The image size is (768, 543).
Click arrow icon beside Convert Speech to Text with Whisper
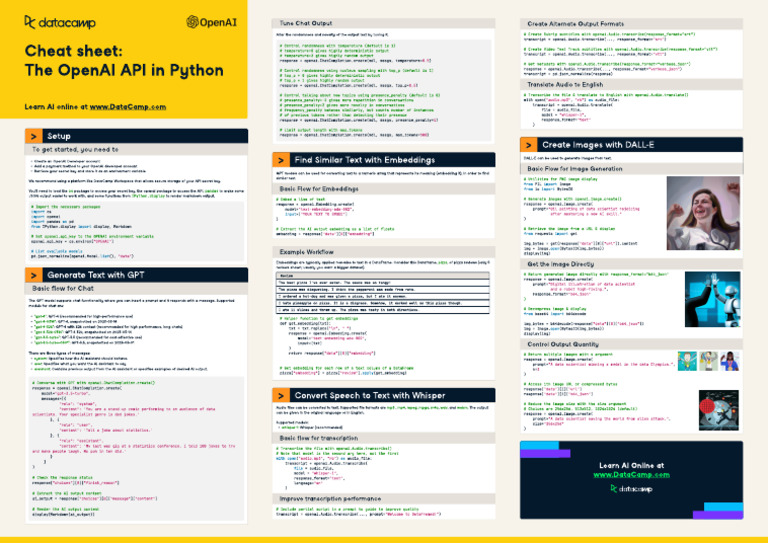tap(281, 396)
